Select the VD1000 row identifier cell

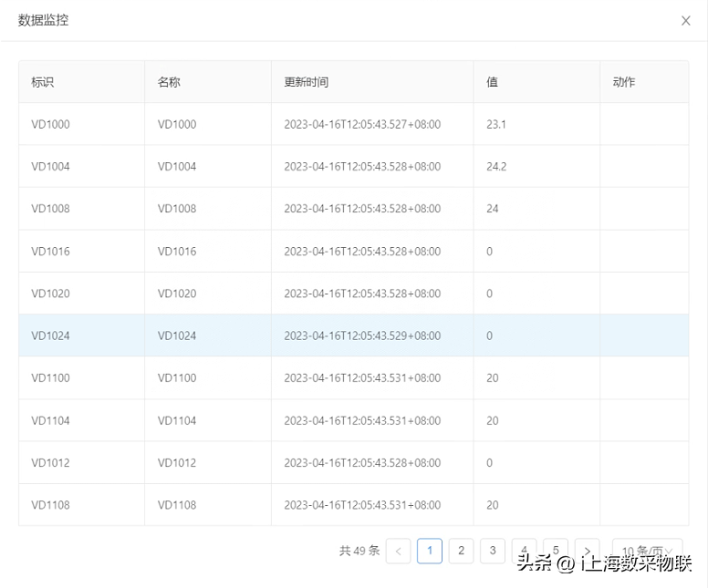click(50, 124)
